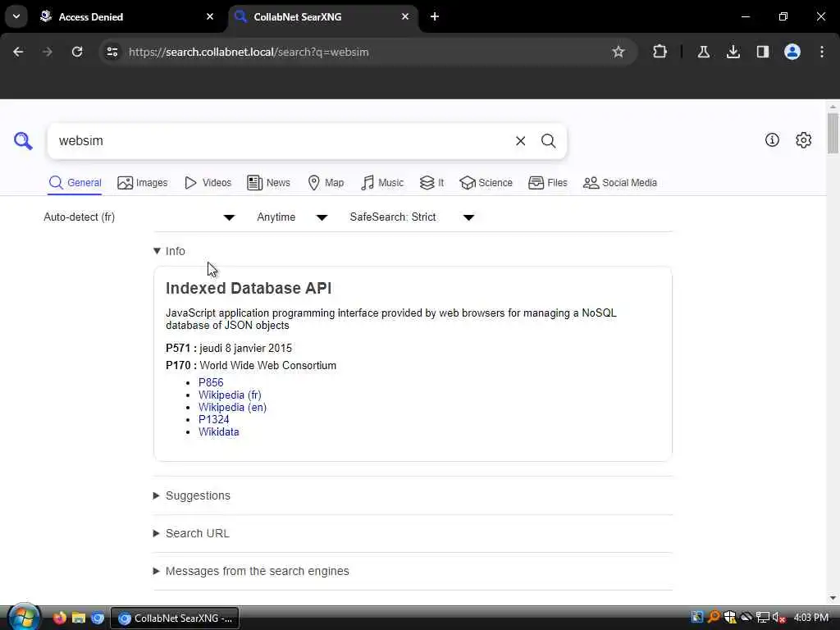The image size is (840, 630).
Task: Switch to Science category
Action: (486, 183)
